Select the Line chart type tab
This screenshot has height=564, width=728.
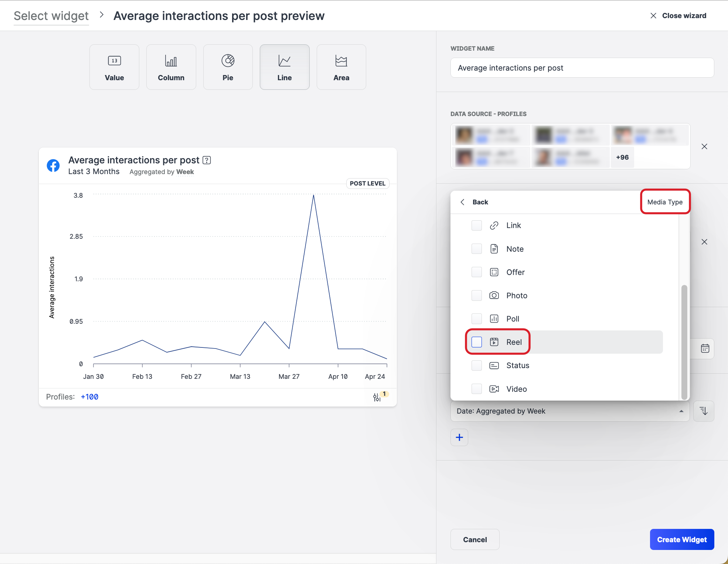coord(284,67)
